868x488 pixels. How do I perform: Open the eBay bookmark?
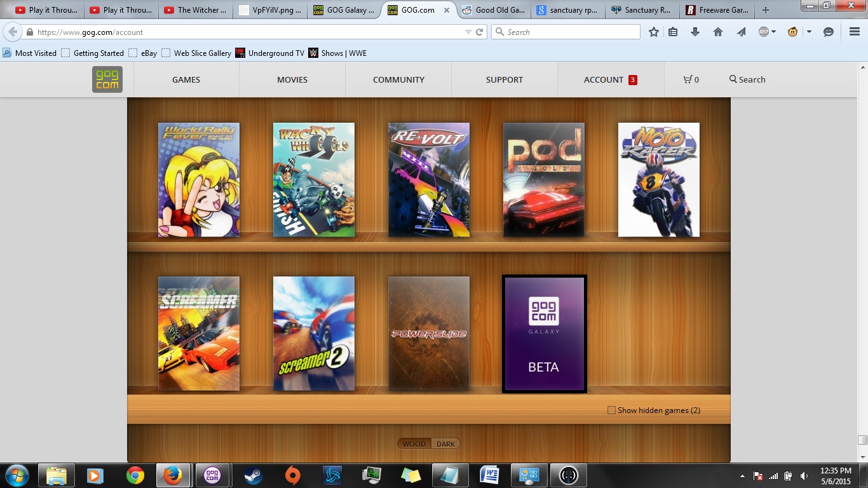tap(143, 53)
